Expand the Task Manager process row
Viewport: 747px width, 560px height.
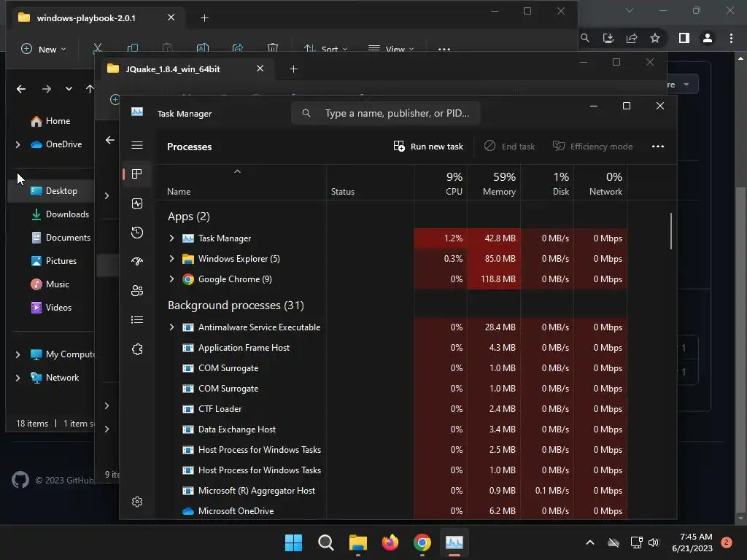click(172, 238)
